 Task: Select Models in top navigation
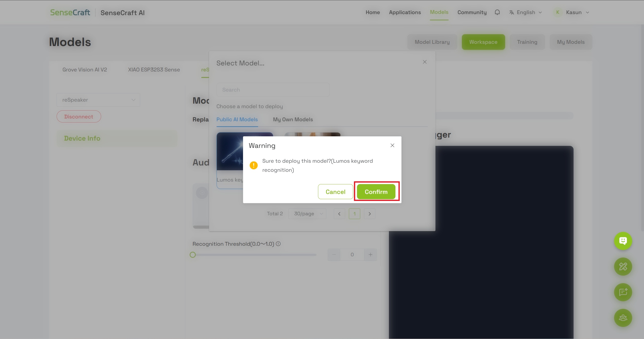coord(439,12)
